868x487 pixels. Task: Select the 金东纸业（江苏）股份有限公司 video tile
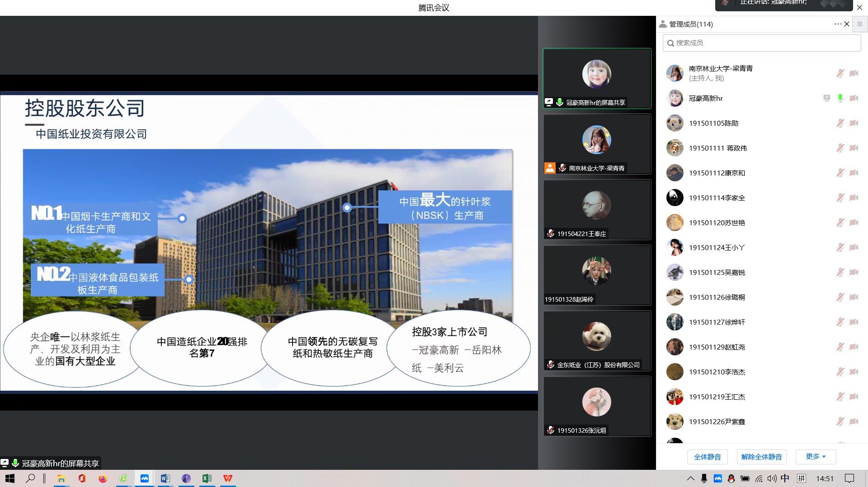coord(597,340)
